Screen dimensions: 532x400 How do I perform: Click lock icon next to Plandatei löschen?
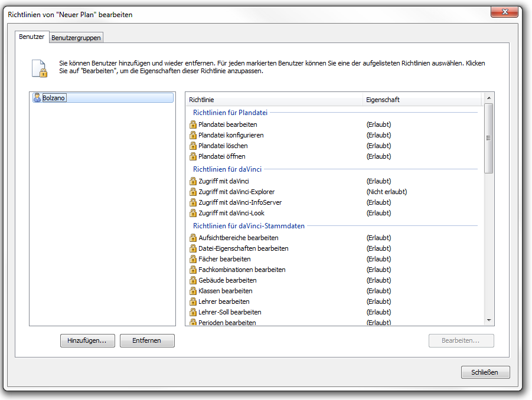tap(192, 146)
